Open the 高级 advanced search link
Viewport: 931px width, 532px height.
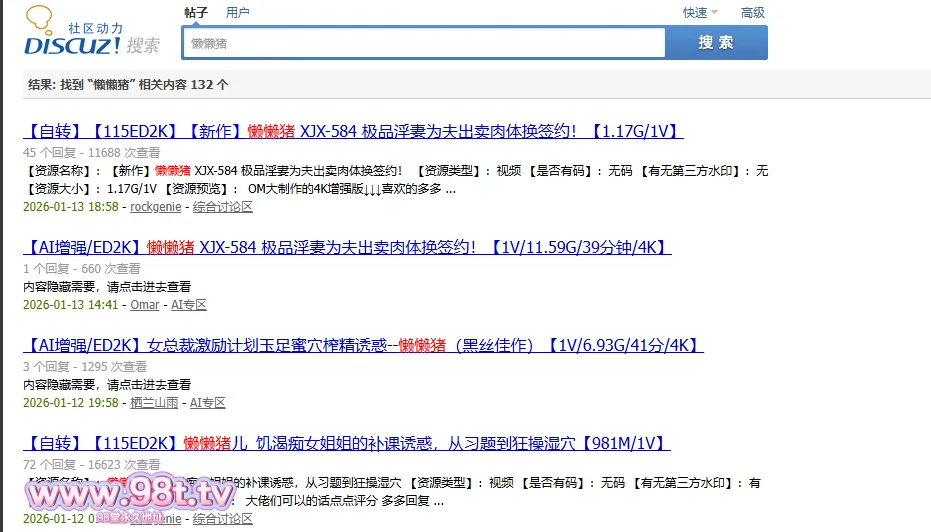752,13
